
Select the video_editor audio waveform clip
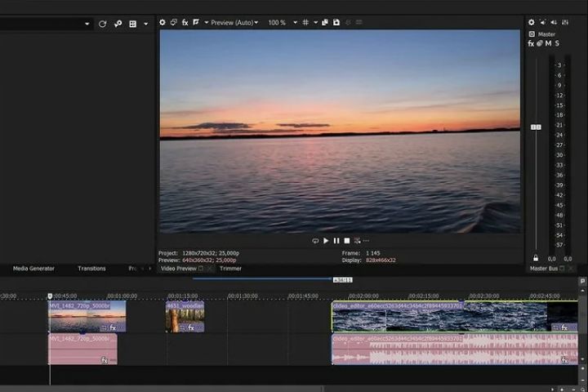455,350
